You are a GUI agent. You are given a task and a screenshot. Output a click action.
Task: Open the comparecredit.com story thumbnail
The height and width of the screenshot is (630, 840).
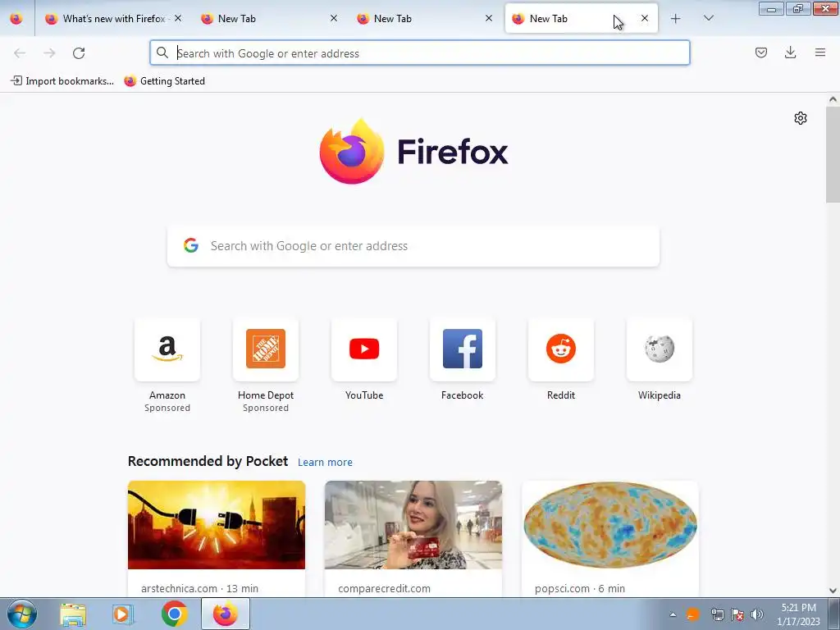pos(413,525)
